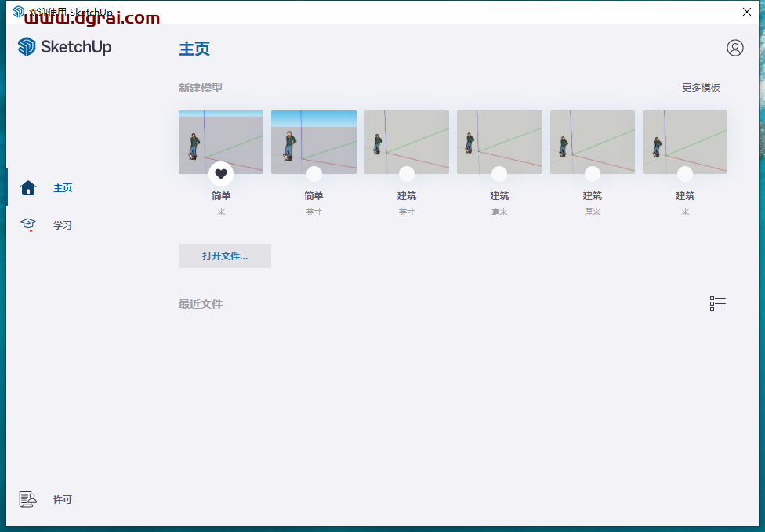Open the 更多模板 link
This screenshot has height=532, width=765.
[x=701, y=88]
